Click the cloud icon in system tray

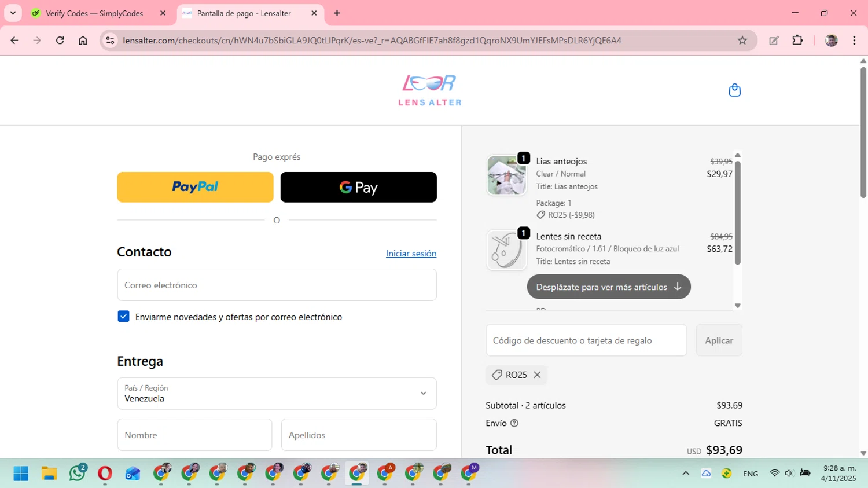[706, 474]
